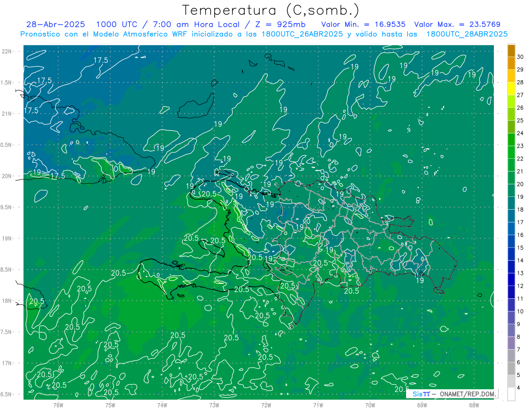Click the 22N latitude axis label
The width and height of the screenshot is (532, 411).
7,51
